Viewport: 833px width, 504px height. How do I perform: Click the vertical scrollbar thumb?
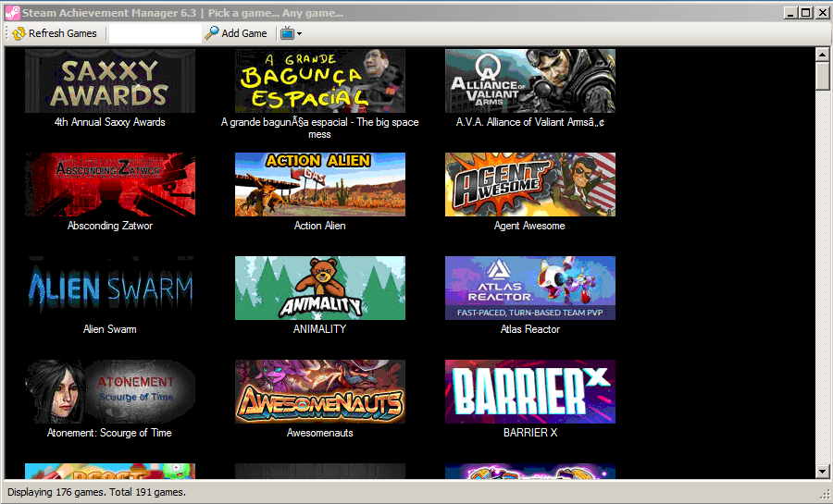(822, 75)
